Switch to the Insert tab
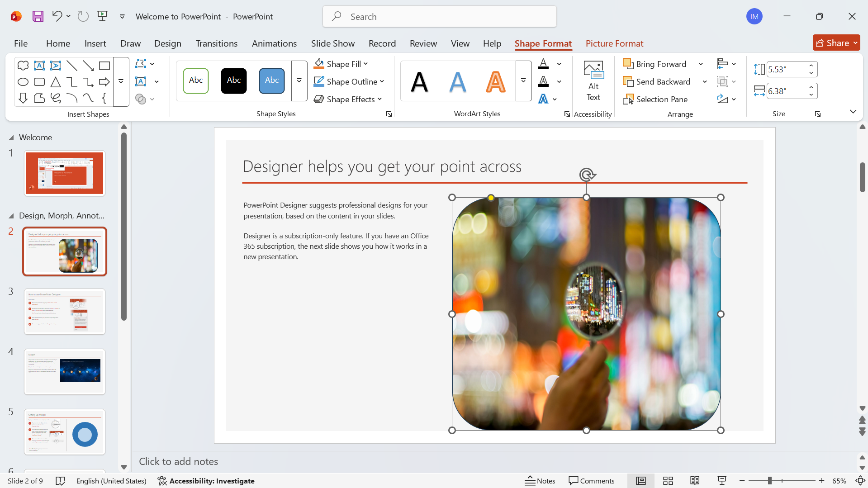868x488 pixels. pyautogui.click(x=95, y=43)
